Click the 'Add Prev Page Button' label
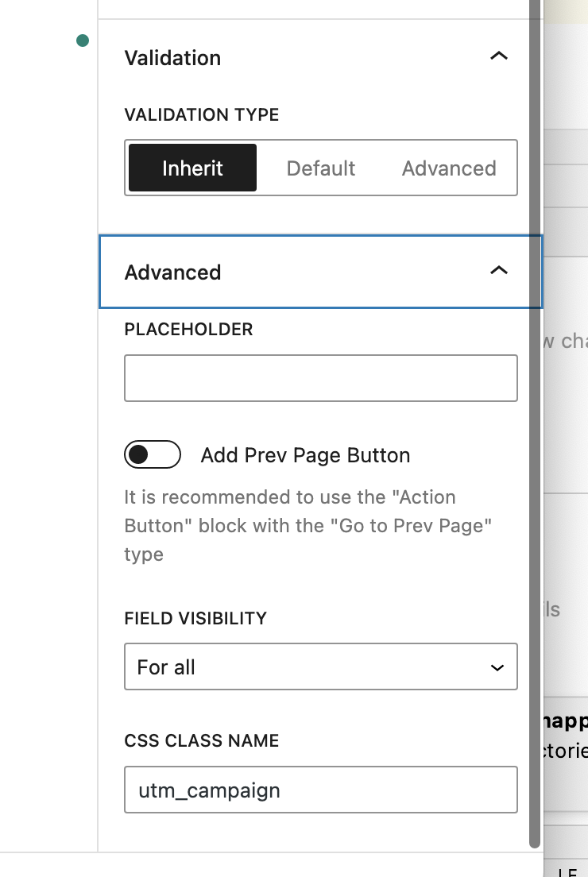 (305, 456)
